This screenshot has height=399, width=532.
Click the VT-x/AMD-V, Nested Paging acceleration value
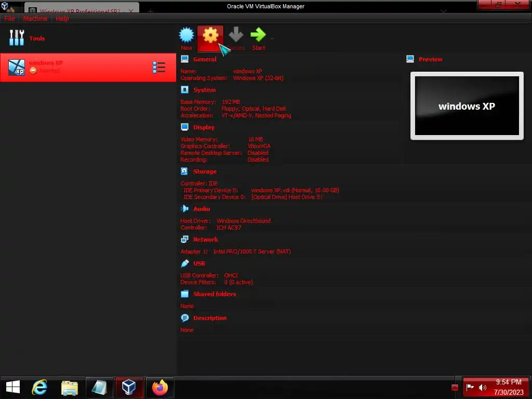[x=256, y=115]
